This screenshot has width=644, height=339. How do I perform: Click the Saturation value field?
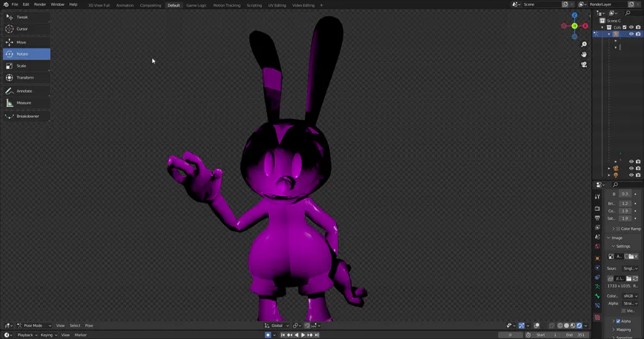tap(625, 218)
